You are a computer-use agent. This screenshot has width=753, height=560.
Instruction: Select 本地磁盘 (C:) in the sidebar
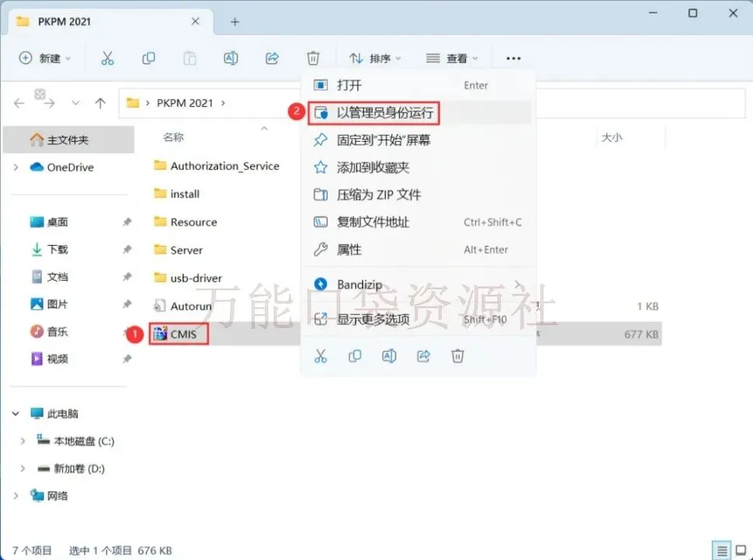(76, 441)
